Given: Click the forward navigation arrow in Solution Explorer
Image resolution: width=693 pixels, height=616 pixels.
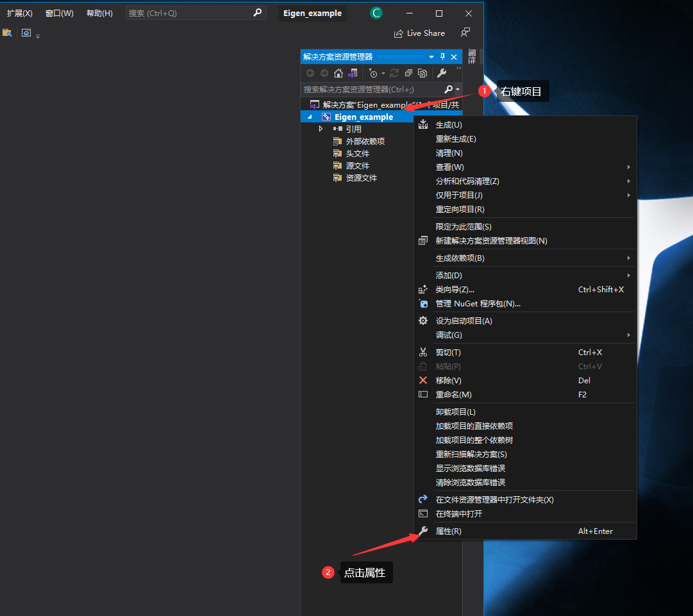Looking at the screenshot, I should click(324, 73).
